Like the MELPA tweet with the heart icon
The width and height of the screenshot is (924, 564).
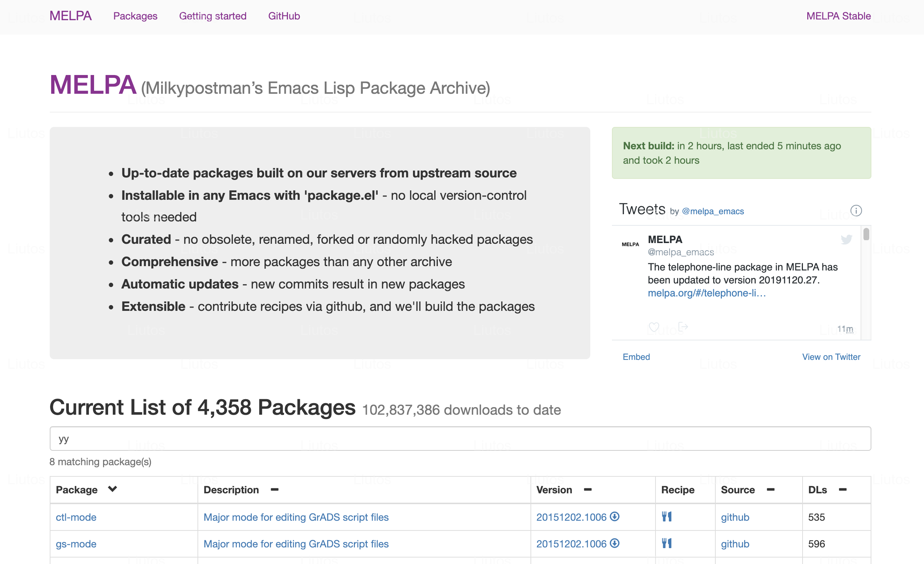pos(654,327)
